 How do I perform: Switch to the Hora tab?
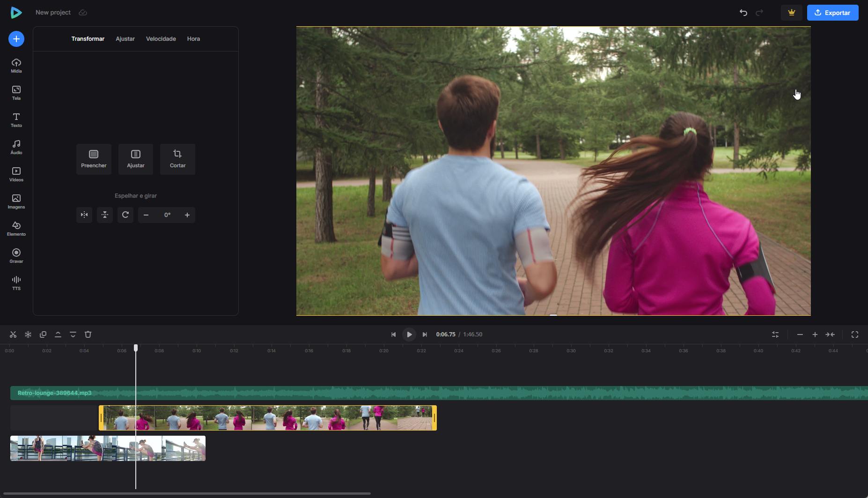point(193,39)
